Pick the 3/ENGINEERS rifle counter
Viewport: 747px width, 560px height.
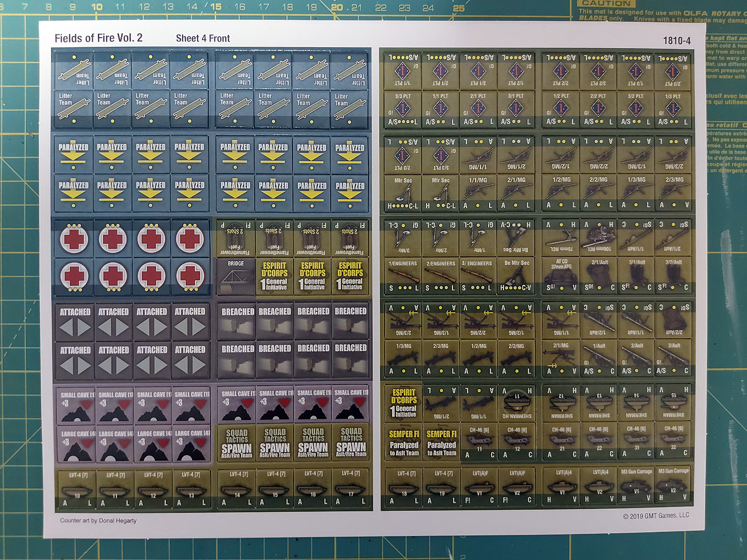(479, 276)
